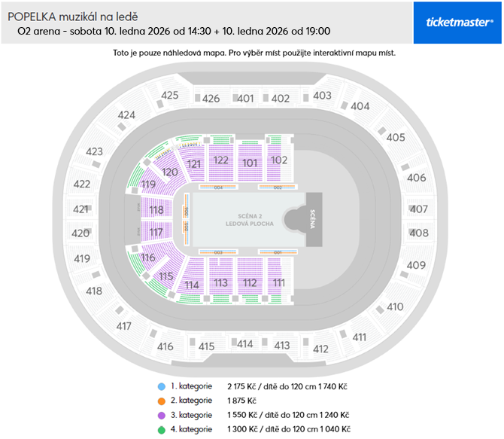Click the purple 3. kategorie color dot

(x=160, y=415)
